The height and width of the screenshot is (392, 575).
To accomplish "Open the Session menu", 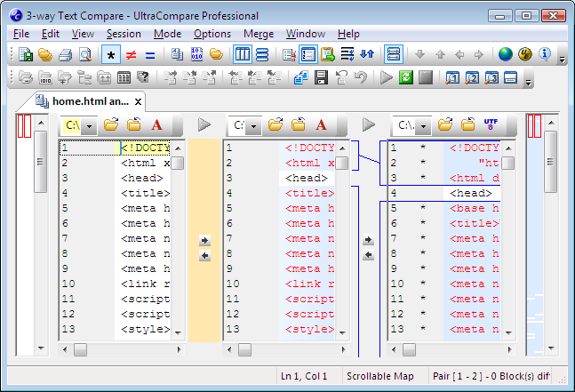I will click(x=124, y=34).
